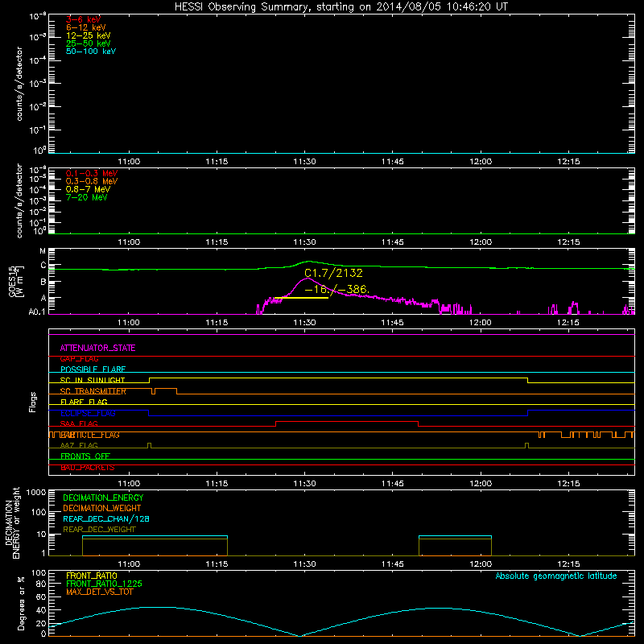
Task: Select the SAA_FLAG label
Action: pos(79,423)
